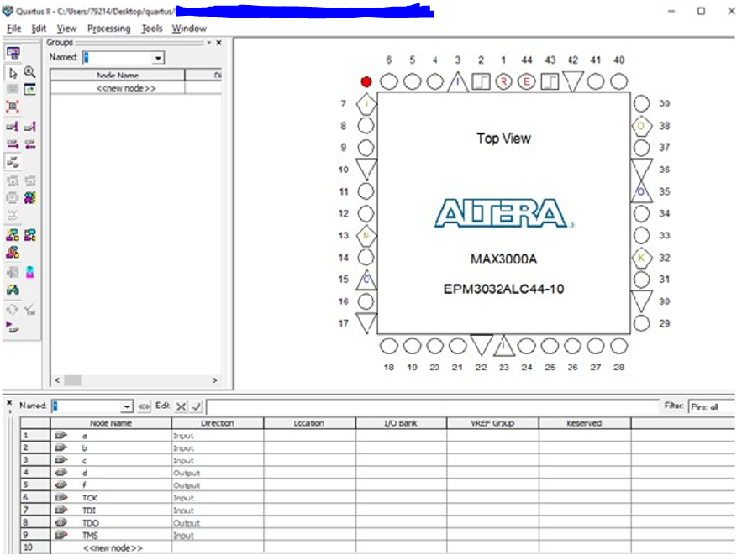Screen dimensions: 742x560
Task: Click <<new node>> in the Groups list
Action: click(x=126, y=88)
